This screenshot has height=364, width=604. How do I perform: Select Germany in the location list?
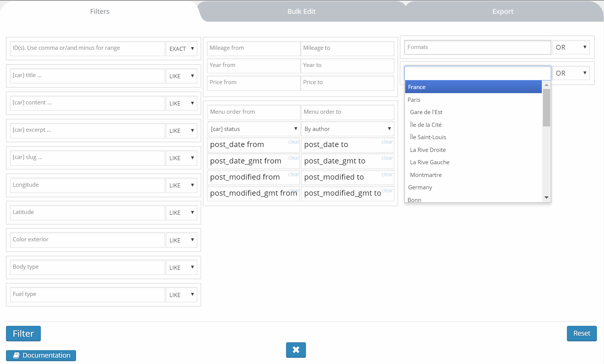(x=420, y=187)
